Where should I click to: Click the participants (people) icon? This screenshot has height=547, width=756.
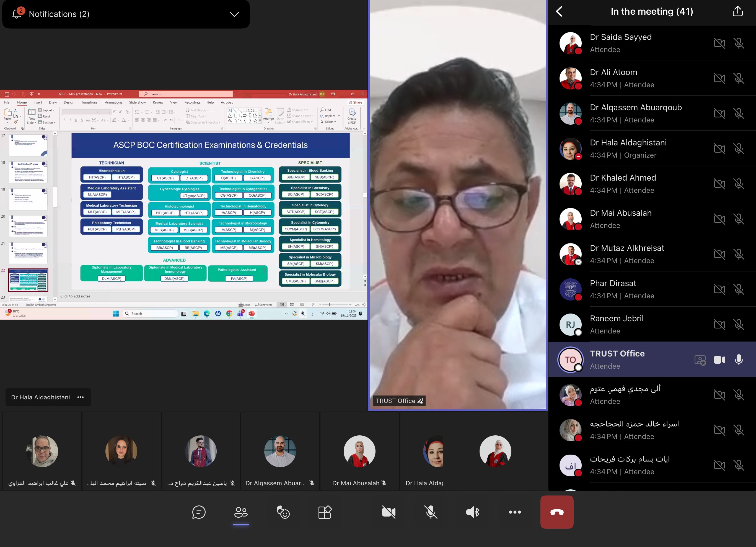pyautogui.click(x=241, y=512)
